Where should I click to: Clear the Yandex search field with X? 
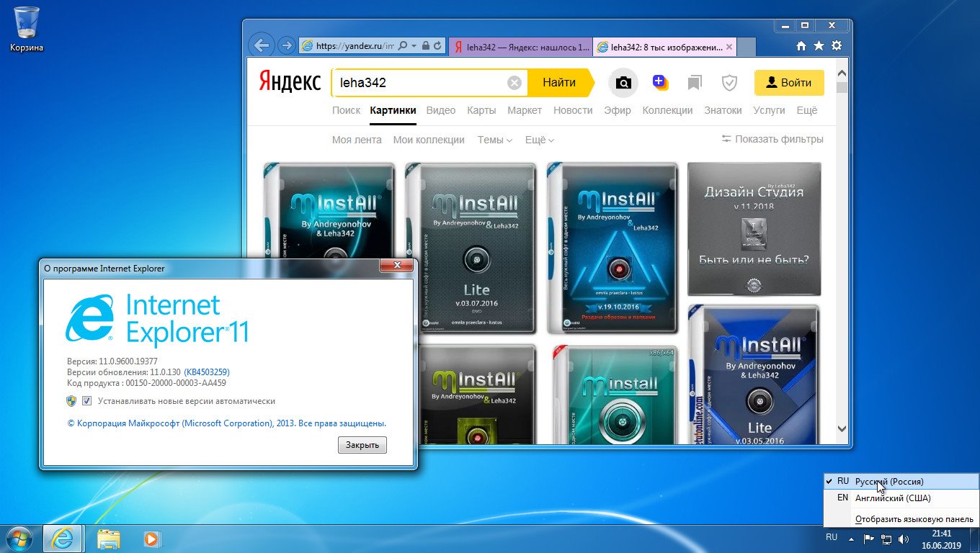click(x=514, y=83)
